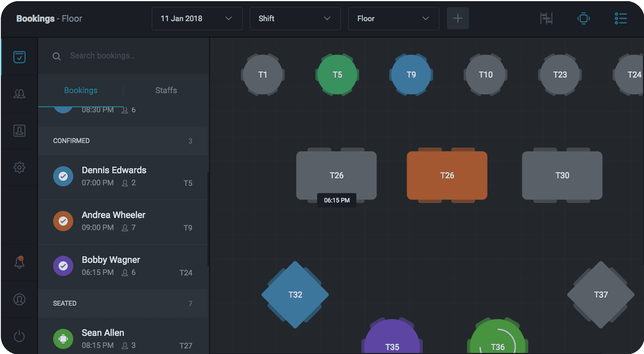Open Dennis Edwards booking
Screen dimensions: 644x354
click(x=123, y=177)
